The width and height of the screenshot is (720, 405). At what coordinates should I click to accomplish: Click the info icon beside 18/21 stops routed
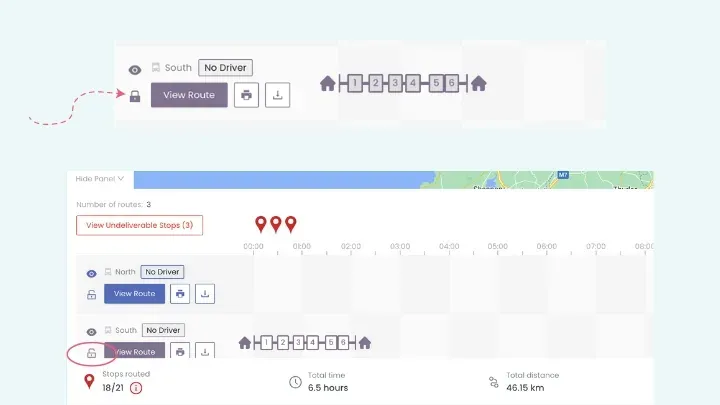[136, 388]
